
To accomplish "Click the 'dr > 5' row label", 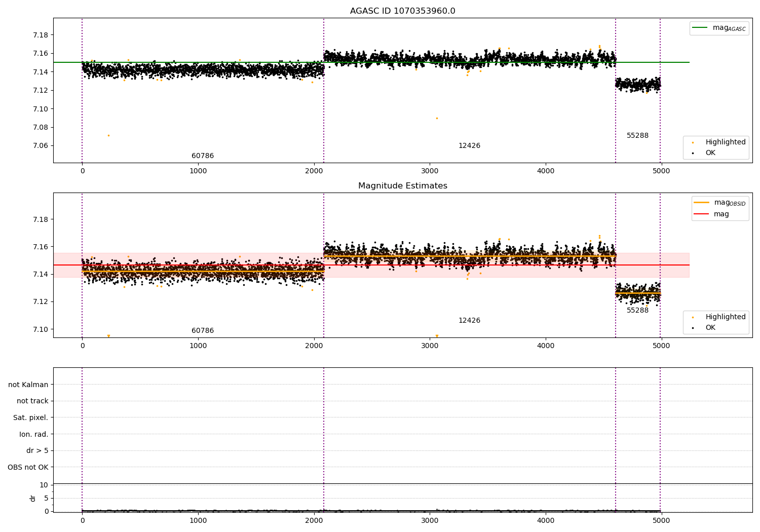I will [x=37, y=451].
